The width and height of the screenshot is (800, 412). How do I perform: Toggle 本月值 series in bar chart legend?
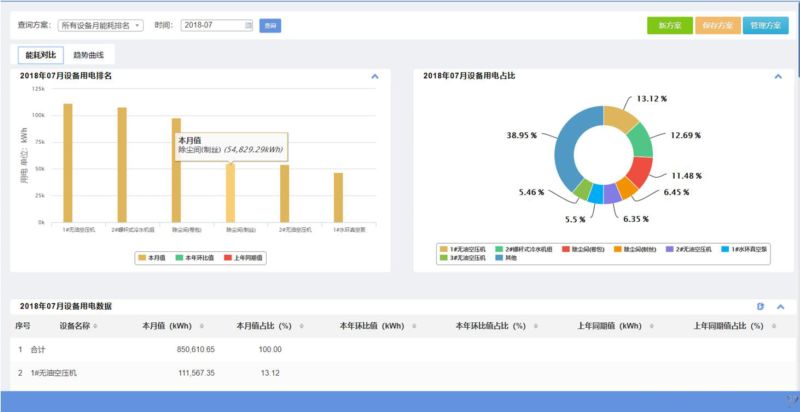(143, 257)
